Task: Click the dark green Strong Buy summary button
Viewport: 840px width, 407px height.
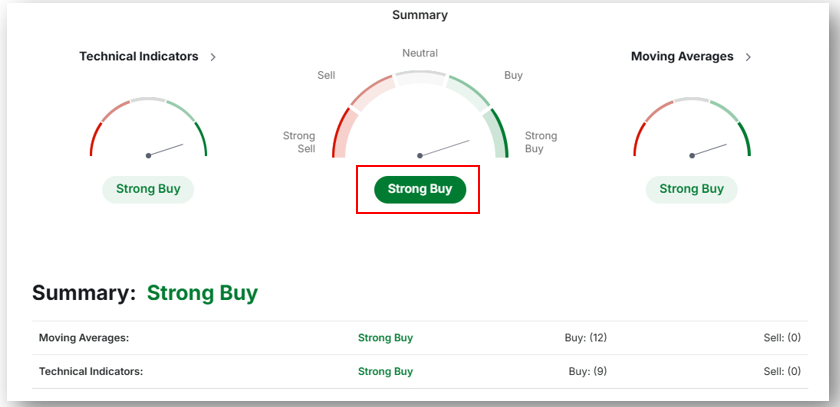Action: click(420, 190)
